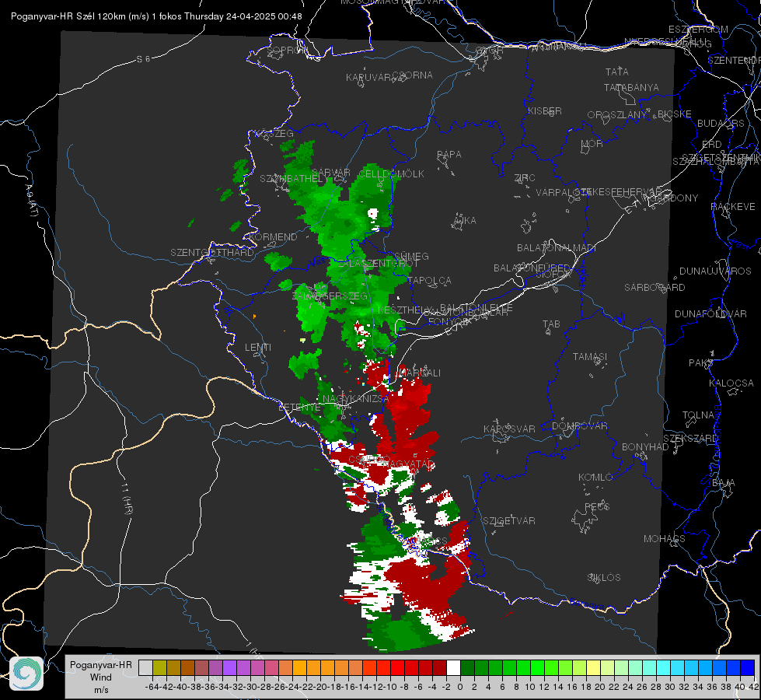Click the DOMBÓVÁR town label
Image resolution: width=761 pixels, height=700 pixels.
tap(579, 426)
